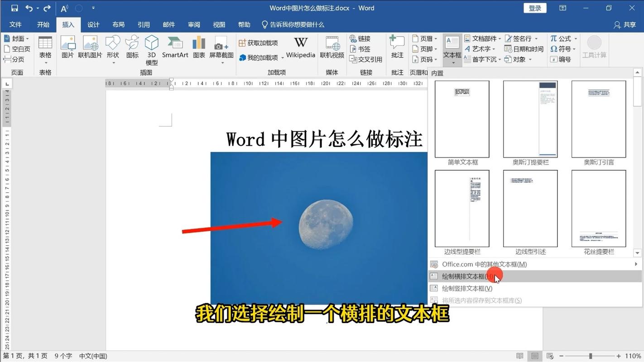644x362 pixels.
Task: Open the 艺术字 WordArt menu
Action: coord(480,49)
